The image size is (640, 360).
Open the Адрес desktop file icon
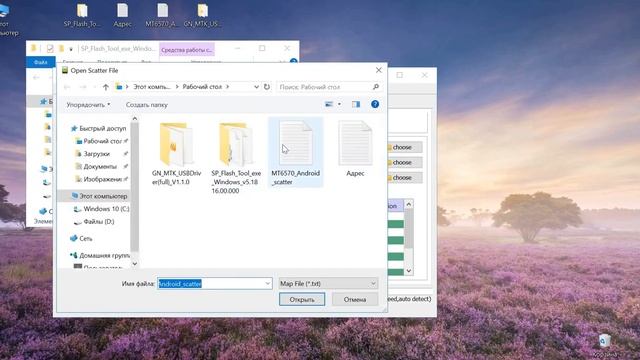[x=122, y=16]
